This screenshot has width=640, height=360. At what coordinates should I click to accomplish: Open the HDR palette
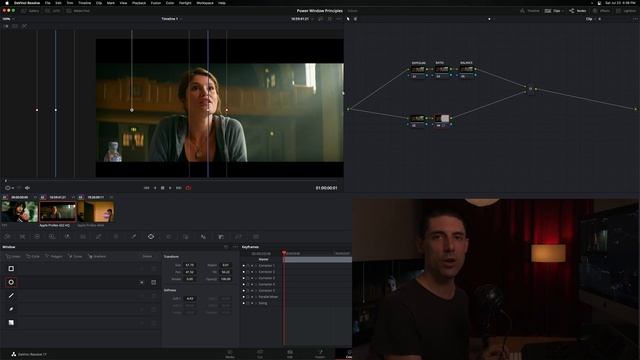[52, 237]
